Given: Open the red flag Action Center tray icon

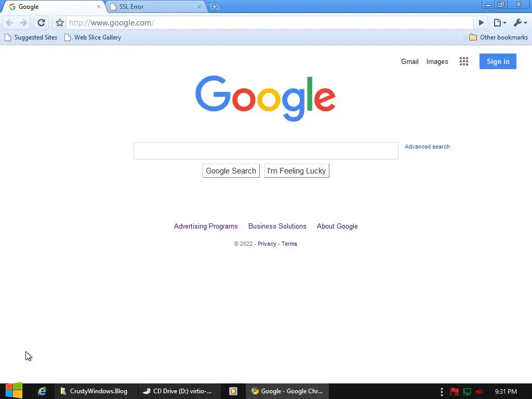Looking at the screenshot, I should [x=454, y=392].
